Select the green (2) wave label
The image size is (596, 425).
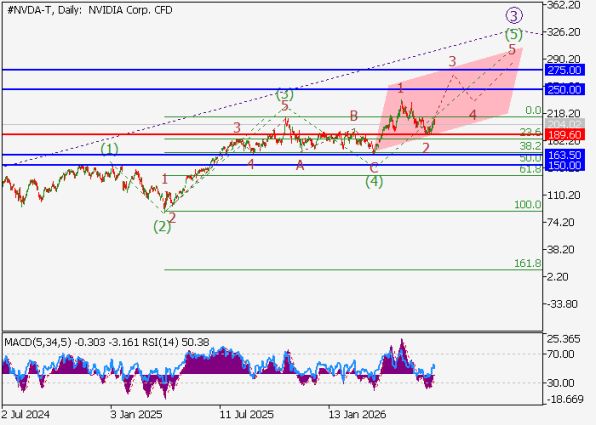point(162,227)
